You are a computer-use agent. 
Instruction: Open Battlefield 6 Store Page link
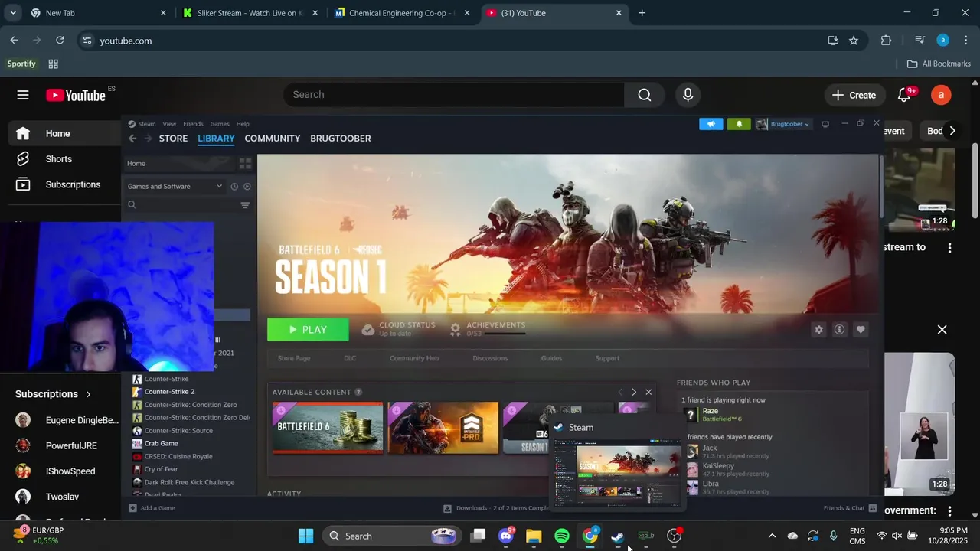point(294,358)
